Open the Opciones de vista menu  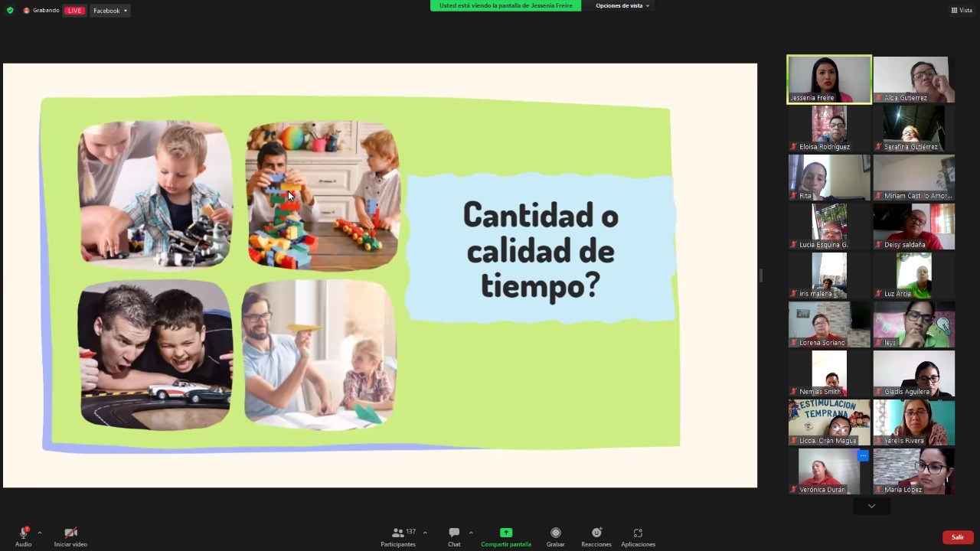pos(622,5)
